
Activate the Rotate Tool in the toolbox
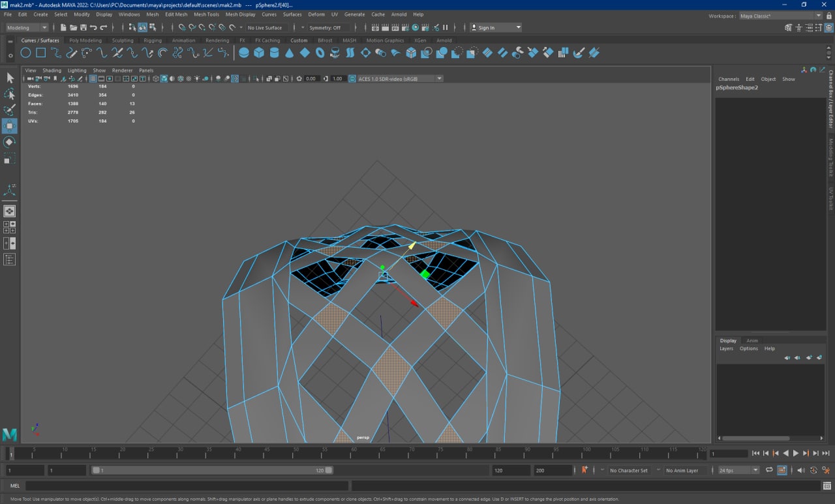click(x=10, y=142)
